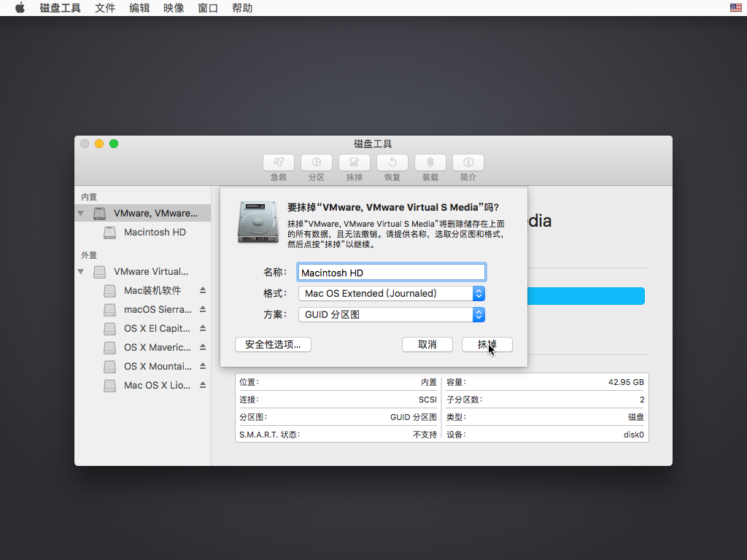Eject the Mac OS X Lion volume
Viewport: 747px width, 560px height.
point(203,385)
